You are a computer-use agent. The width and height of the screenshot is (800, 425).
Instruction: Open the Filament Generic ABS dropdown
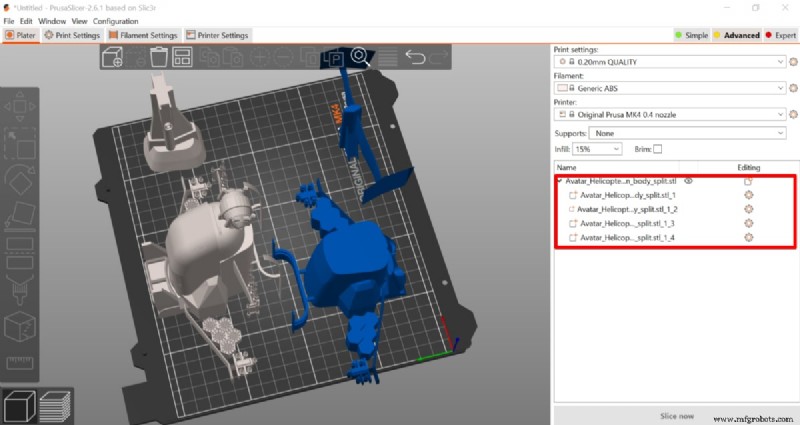click(x=670, y=88)
